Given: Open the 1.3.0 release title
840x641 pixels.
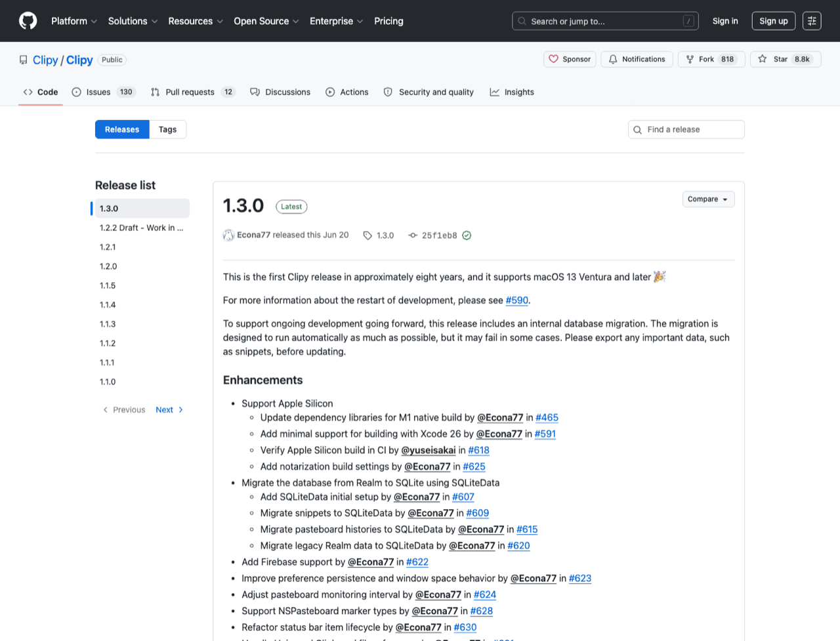Looking at the screenshot, I should [243, 206].
